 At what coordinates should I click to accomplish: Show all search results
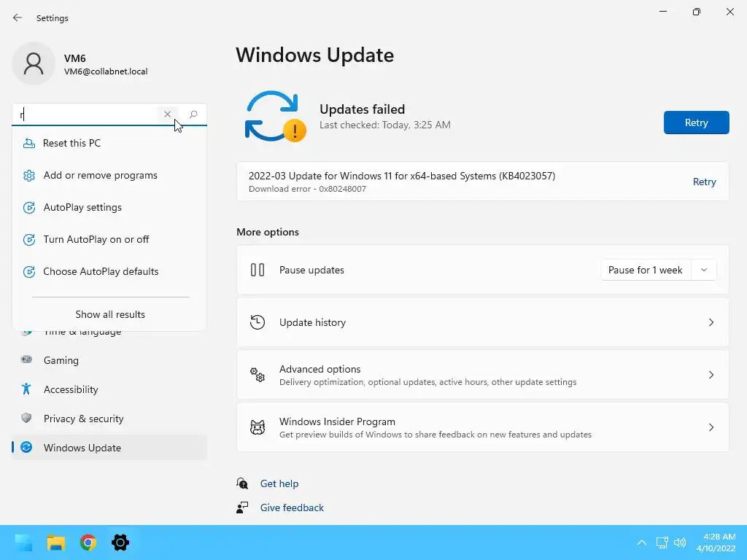(x=110, y=314)
